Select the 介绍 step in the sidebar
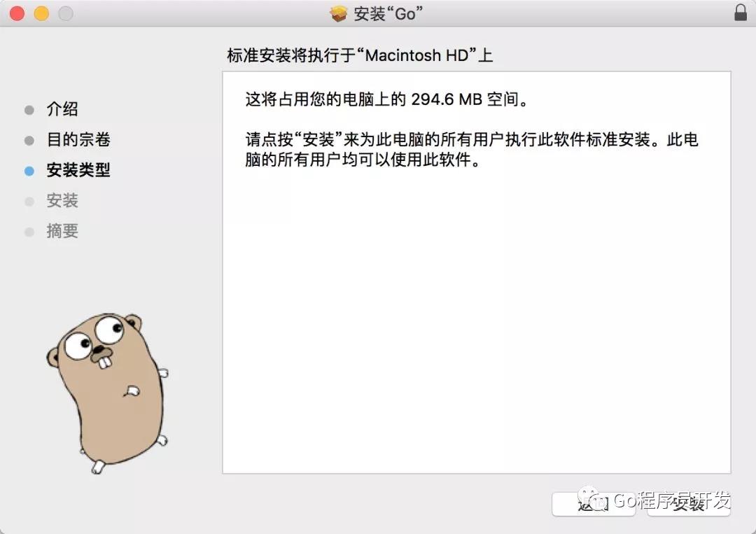756x534 pixels. coord(62,109)
